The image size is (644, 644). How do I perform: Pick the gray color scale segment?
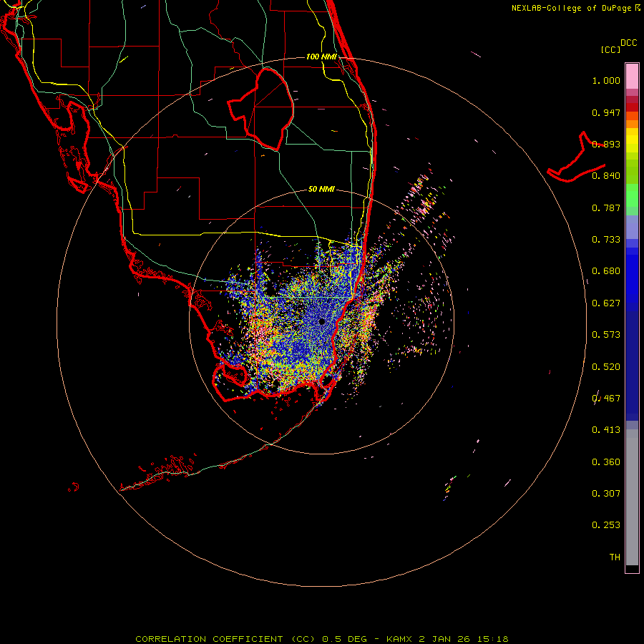pos(632,497)
